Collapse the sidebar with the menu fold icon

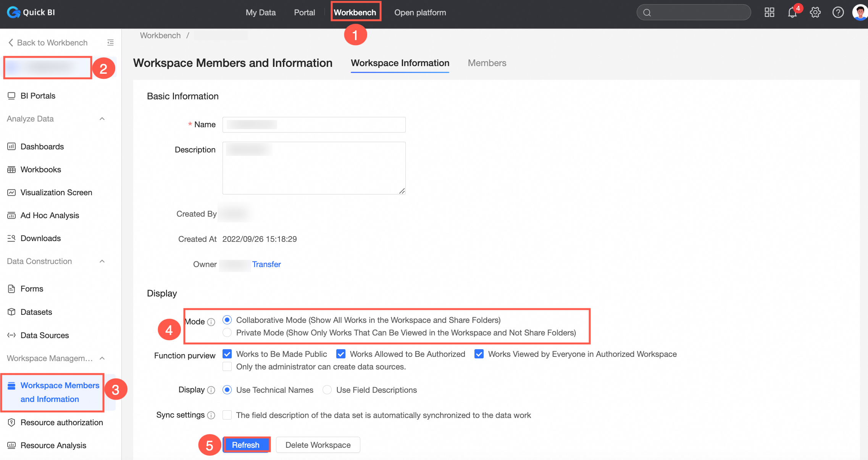click(x=111, y=42)
